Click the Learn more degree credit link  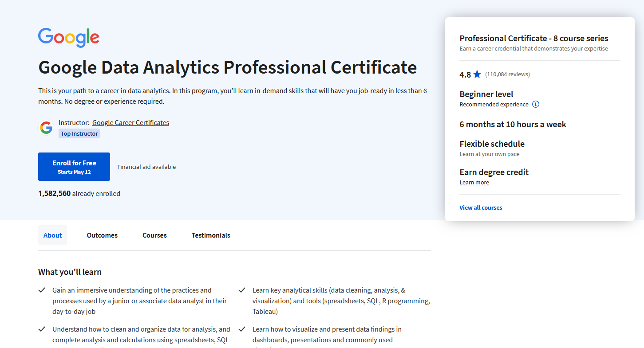click(474, 183)
